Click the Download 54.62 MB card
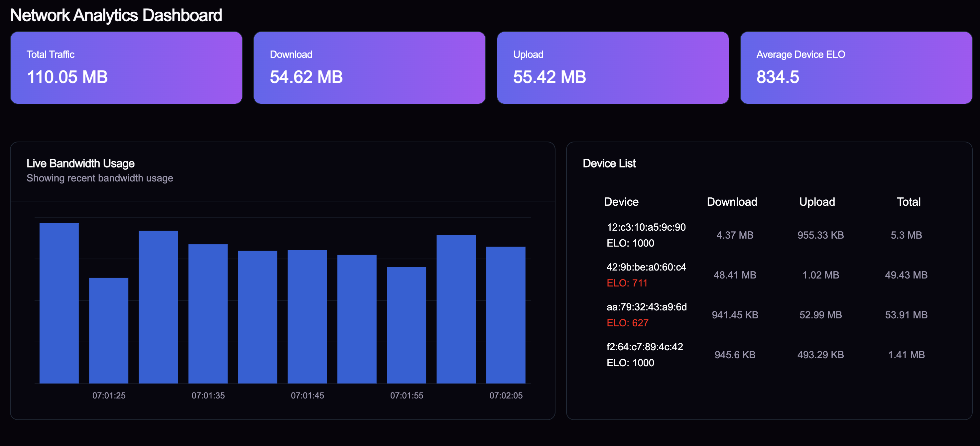980x446 pixels. [369, 68]
